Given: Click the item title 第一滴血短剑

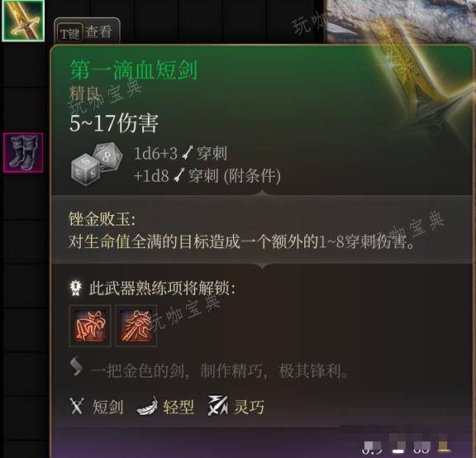Looking at the screenshot, I should pyautogui.click(x=134, y=69).
